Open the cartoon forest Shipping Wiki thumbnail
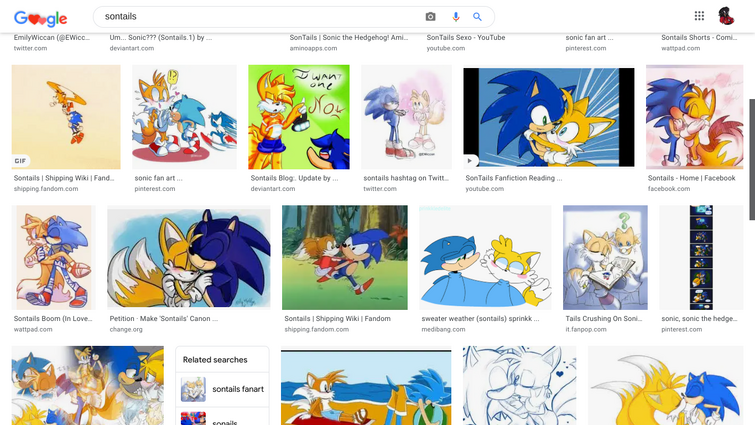Image resolution: width=755 pixels, height=425 pixels. click(345, 258)
